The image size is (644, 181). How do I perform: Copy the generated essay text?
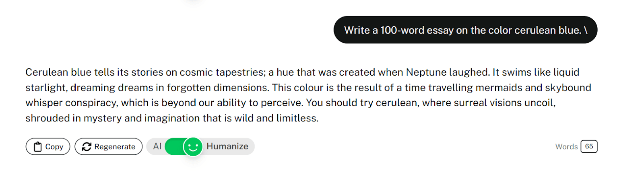(48, 146)
